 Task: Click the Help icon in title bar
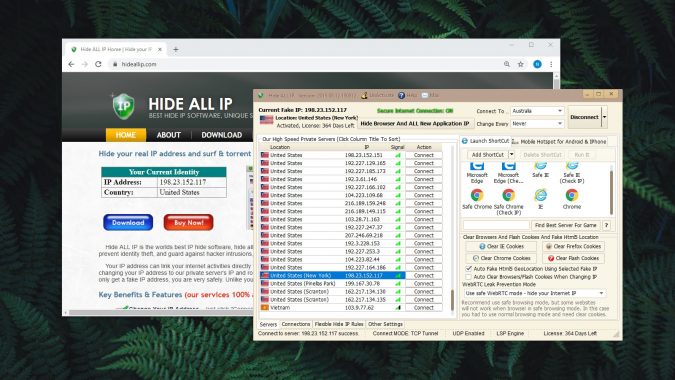401,96
